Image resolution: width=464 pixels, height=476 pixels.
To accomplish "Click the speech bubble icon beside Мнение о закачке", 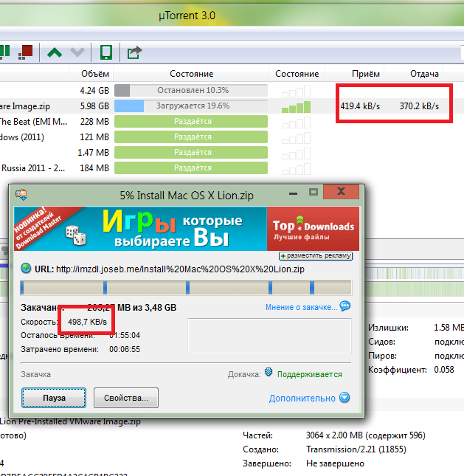I will click(345, 306).
